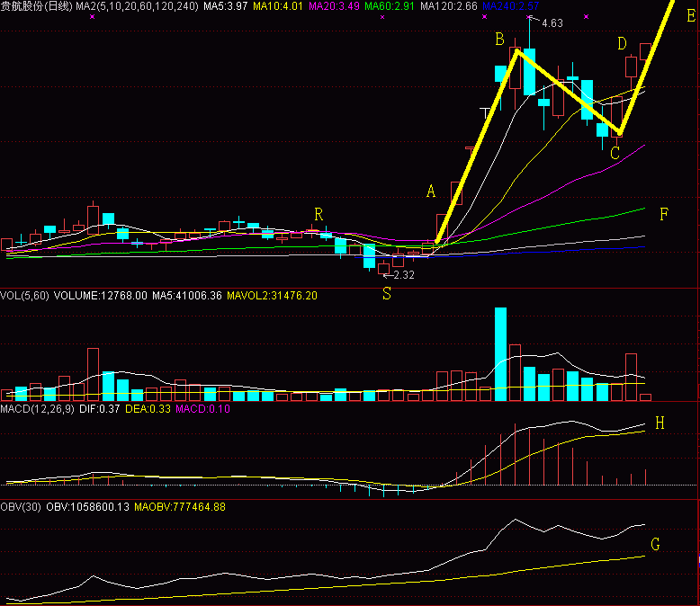Click the tallest cyan volume bar
700x606 pixels.
[x=500, y=354]
